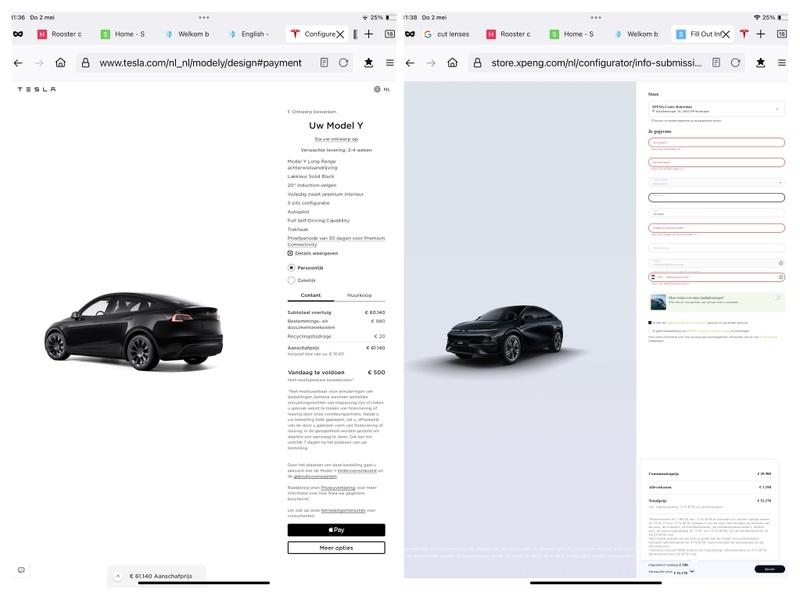Open reader view in the Tesla browser

click(324, 62)
